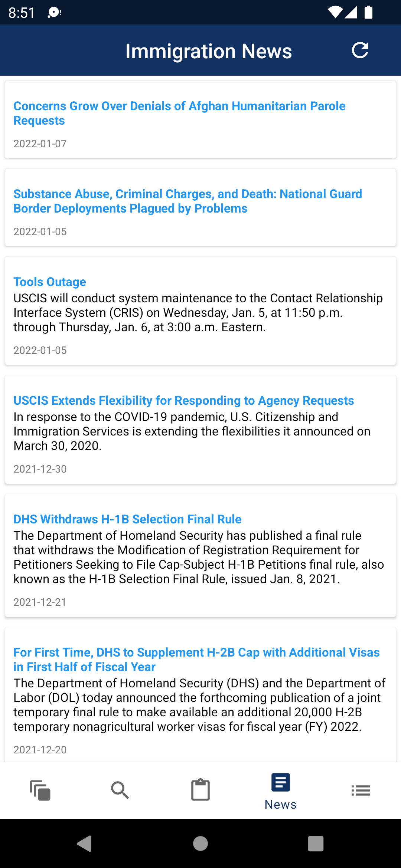This screenshot has width=401, height=868.
Task: Tap the CRIS system maintenance description
Action: (198, 313)
